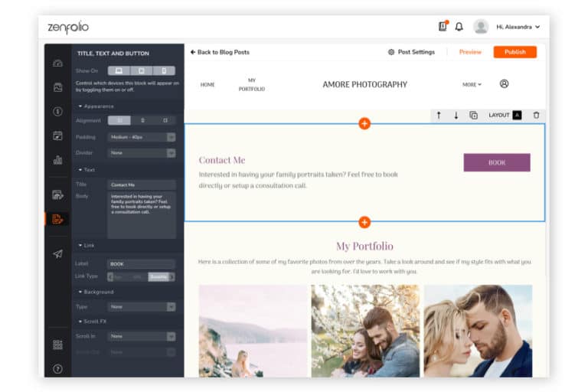Select the first Alignment option
Screen dimensions: 588x392
(x=119, y=120)
